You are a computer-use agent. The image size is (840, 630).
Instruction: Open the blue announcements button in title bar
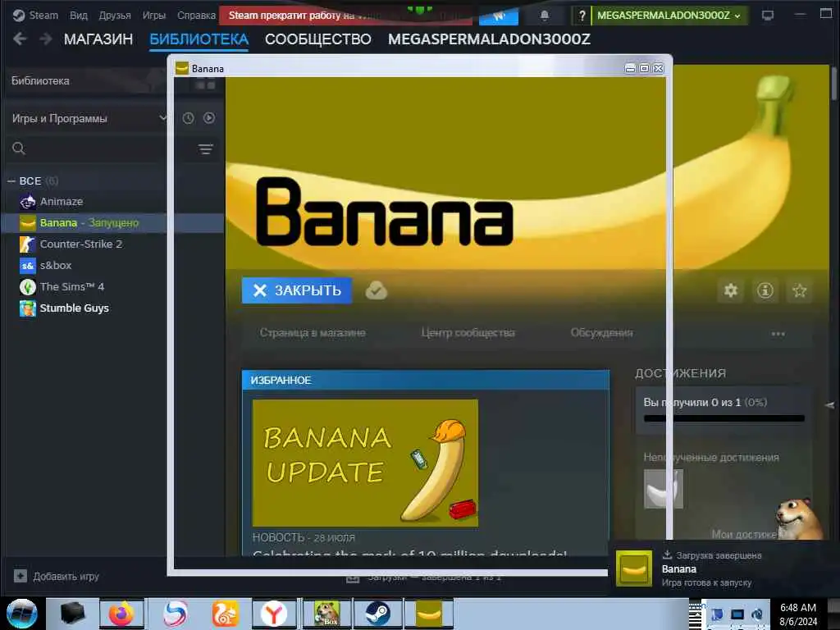(498, 16)
